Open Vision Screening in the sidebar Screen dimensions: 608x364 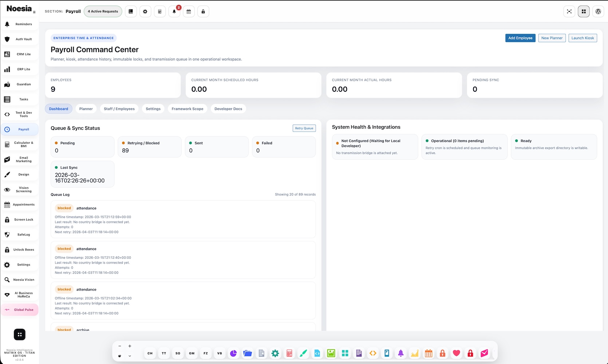tap(20, 190)
